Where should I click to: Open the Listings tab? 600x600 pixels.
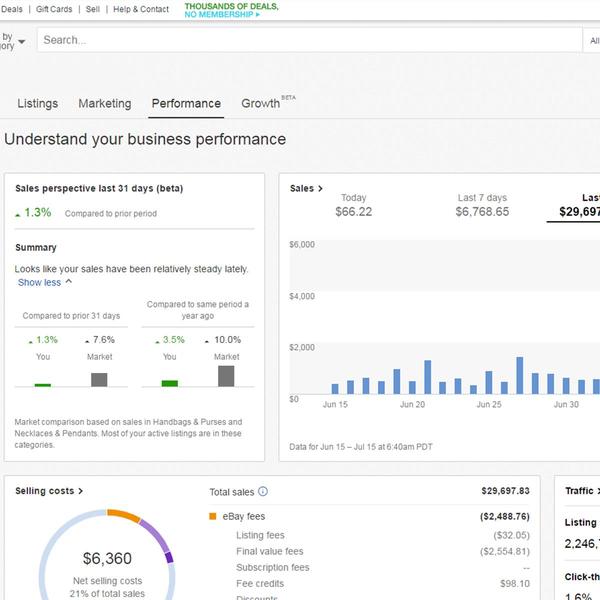pyautogui.click(x=38, y=103)
